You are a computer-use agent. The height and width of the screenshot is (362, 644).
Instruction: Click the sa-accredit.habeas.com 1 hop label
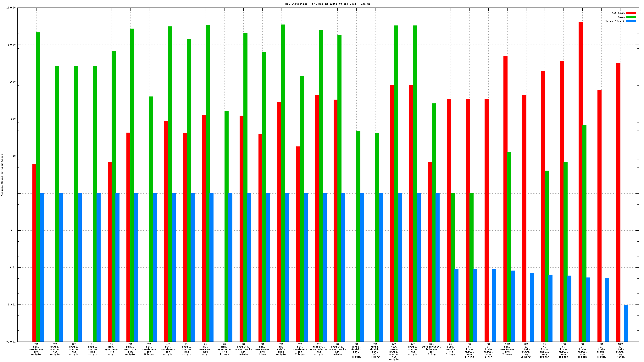coord(432,349)
